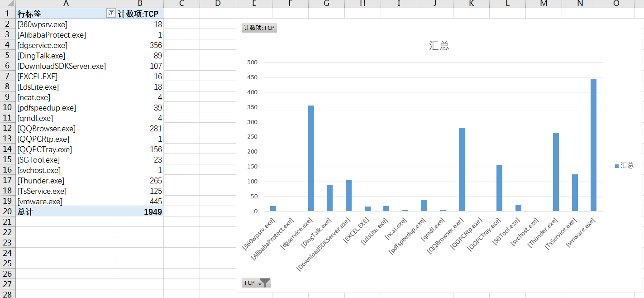Click cell [LdsLite.exe]
The image size is (644, 298).
point(66,87)
